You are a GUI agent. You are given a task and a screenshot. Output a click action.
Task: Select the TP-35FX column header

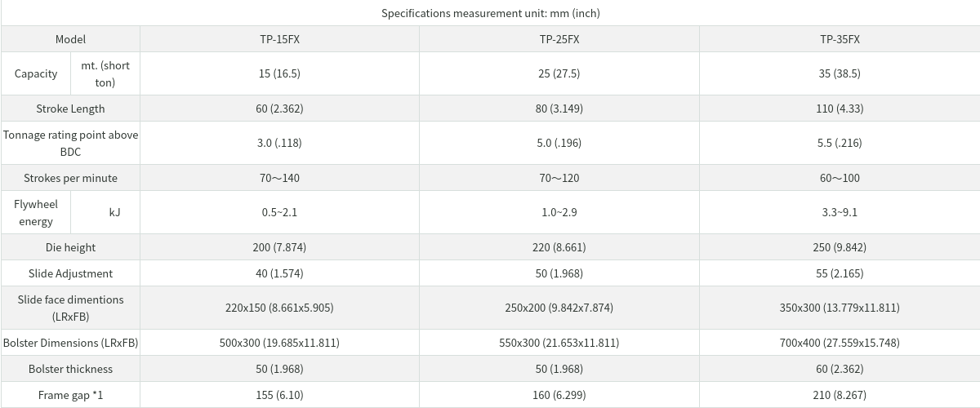840,39
